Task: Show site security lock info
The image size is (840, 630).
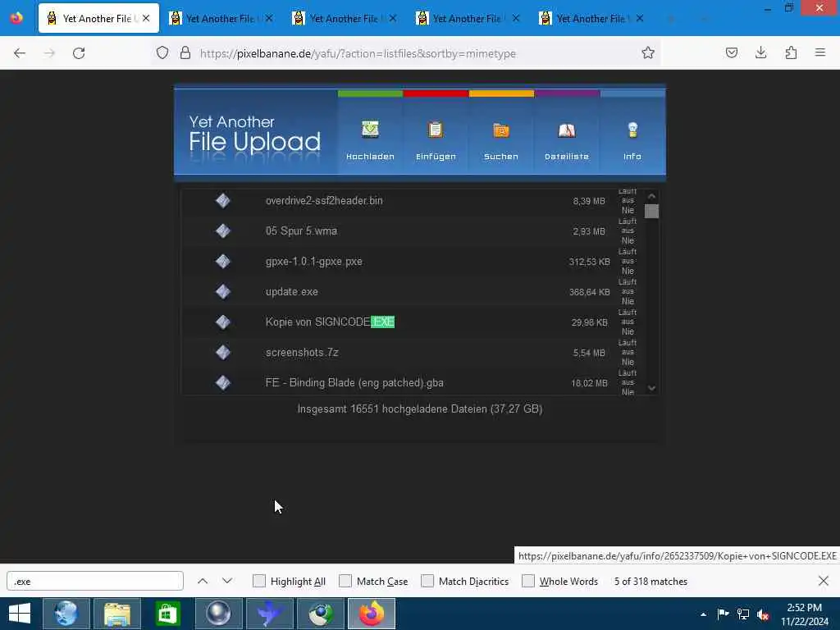Action: [185, 53]
